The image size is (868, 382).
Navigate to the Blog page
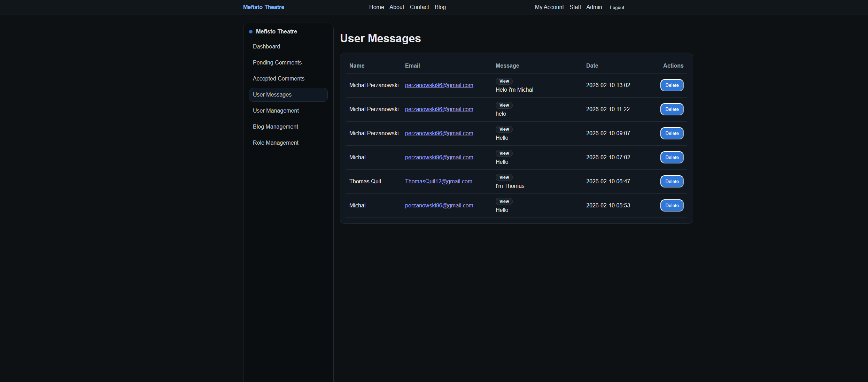coord(440,7)
